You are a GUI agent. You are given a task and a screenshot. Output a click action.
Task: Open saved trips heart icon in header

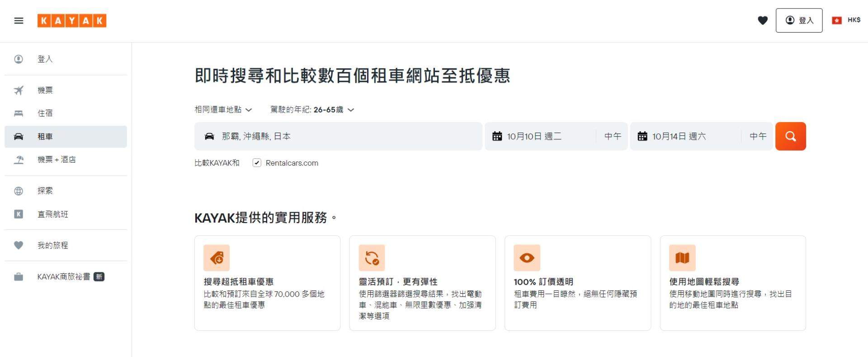click(x=763, y=20)
